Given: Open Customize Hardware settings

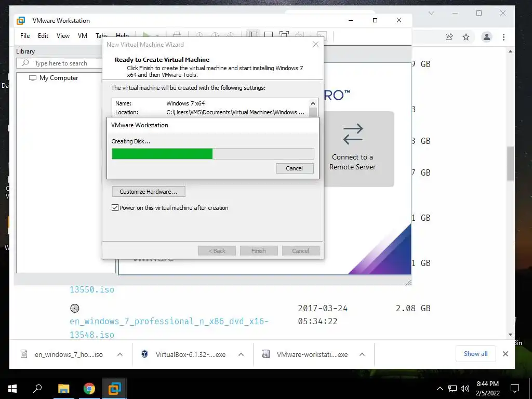Looking at the screenshot, I should 149,192.
